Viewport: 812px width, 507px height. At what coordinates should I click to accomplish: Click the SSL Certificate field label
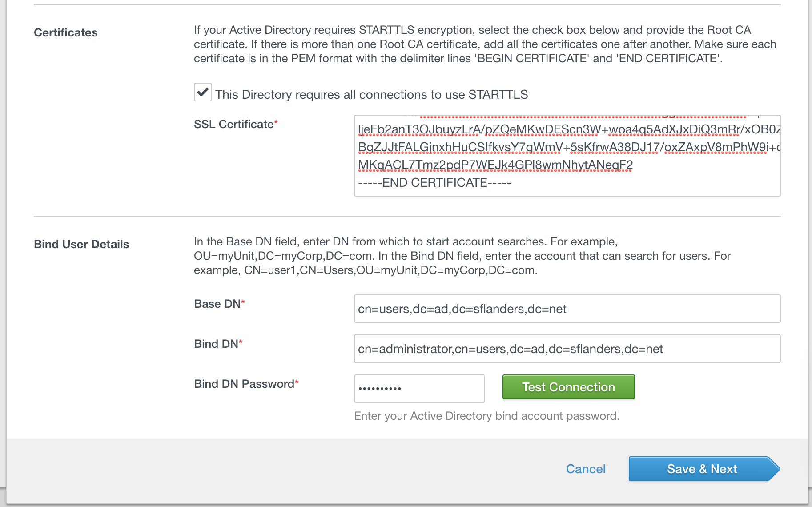(x=234, y=125)
